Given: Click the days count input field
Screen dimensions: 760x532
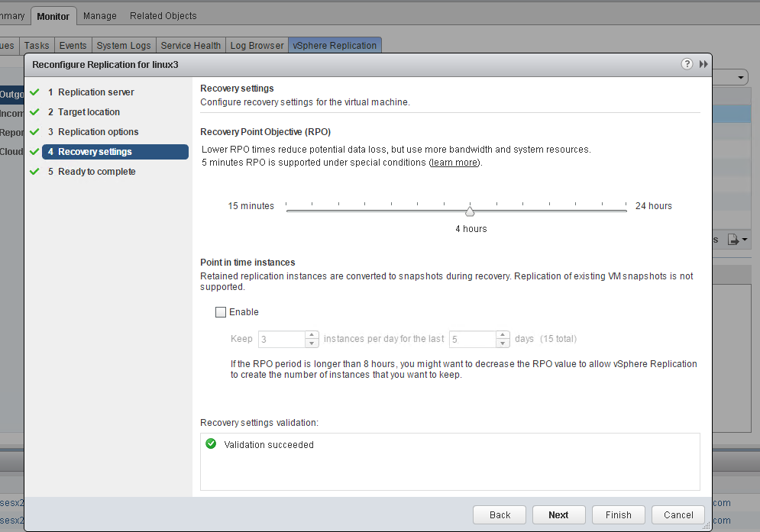Looking at the screenshot, I should (473, 339).
